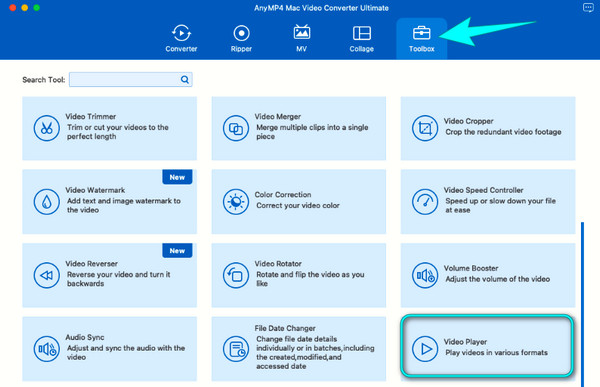Image resolution: width=600 pixels, height=387 pixels.
Task: Select the Video Watermark title text
Action: (x=95, y=190)
